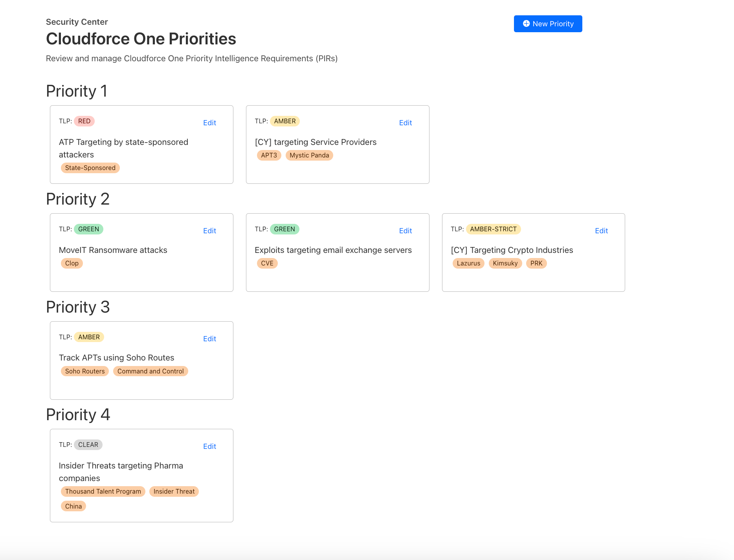Click the AMBER-STRICT TLP badge
This screenshot has height=560, width=734.
point(493,229)
